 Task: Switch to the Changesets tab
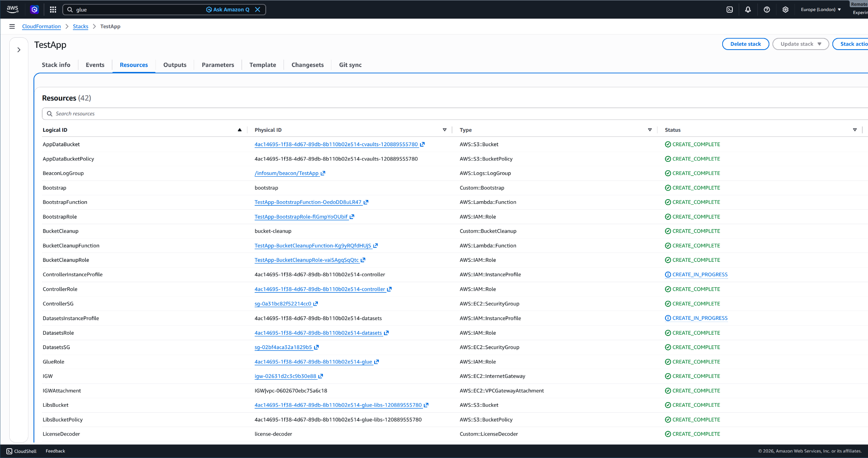pos(308,65)
